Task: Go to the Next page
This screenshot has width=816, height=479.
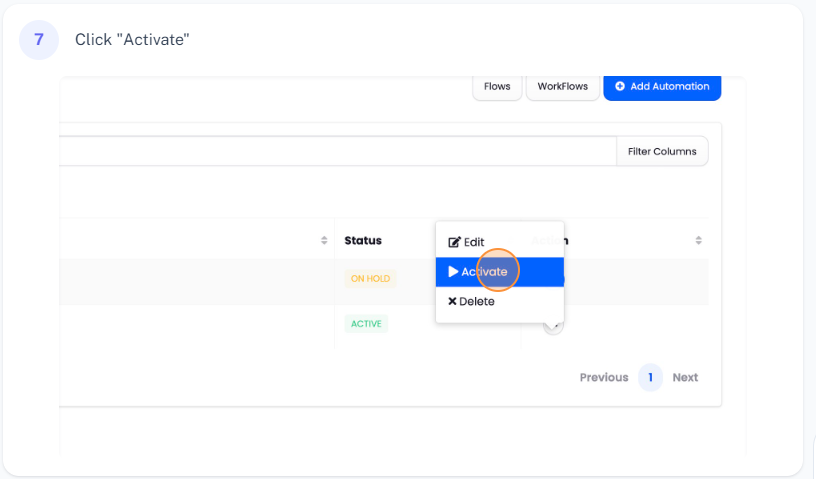Action: pyautogui.click(x=685, y=378)
